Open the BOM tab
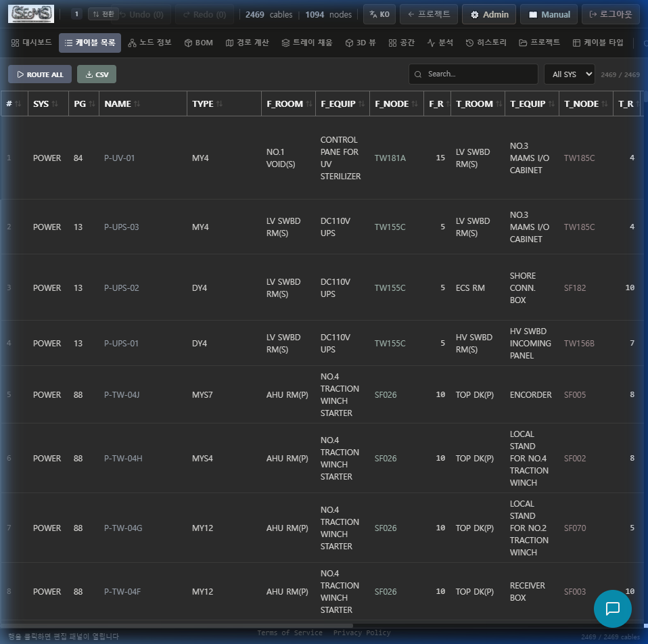 click(x=198, y=43)
